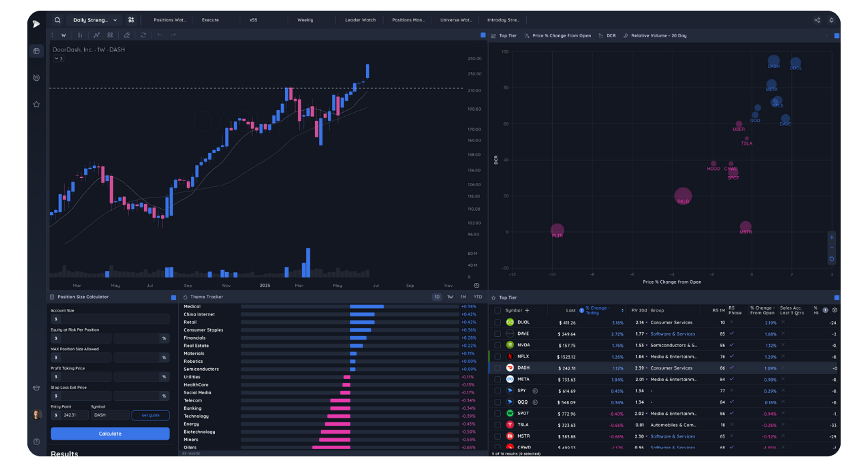
Task: Open the Software & Services link in DAVE row
Action: coord(673,334)
